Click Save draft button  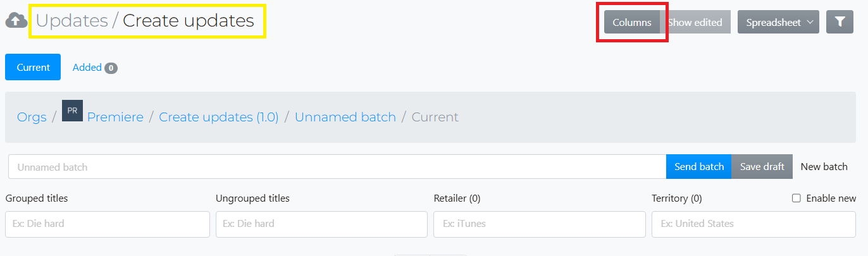point(762,167)
